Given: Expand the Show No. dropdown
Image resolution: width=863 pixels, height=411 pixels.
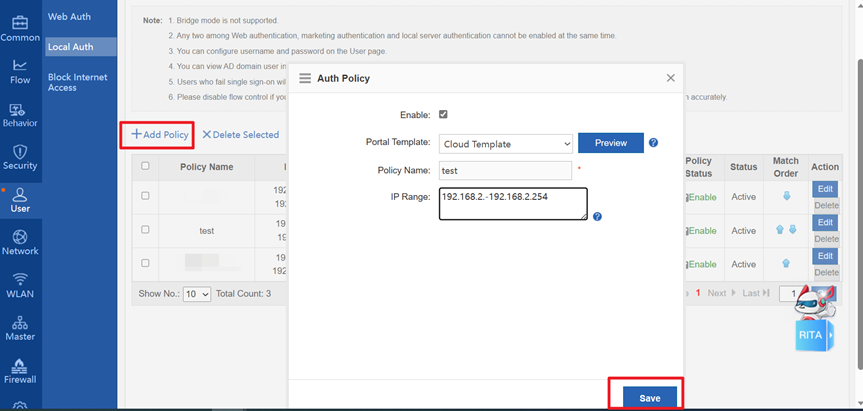Looking at the screenshot, I should 197,294.
